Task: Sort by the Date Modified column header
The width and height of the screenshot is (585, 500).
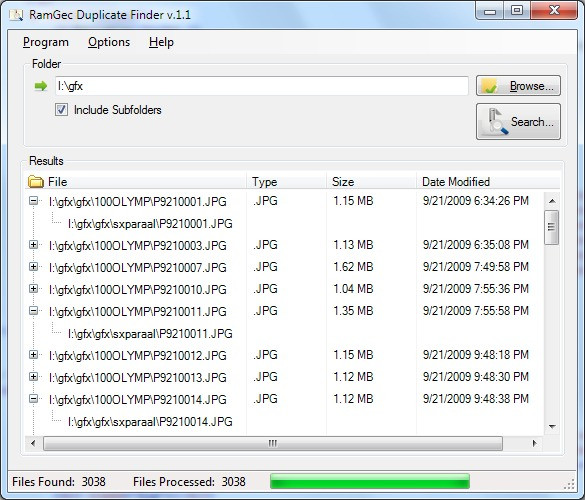Action: point(488,182)
